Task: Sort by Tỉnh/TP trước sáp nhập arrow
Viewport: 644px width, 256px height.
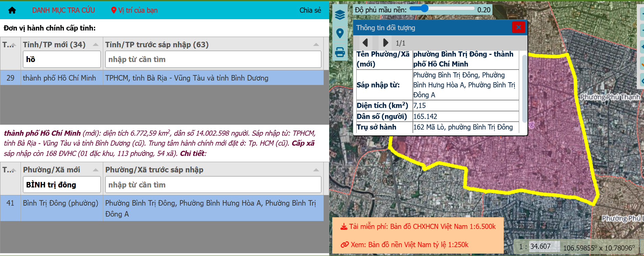Action: (x=316, y=45)
